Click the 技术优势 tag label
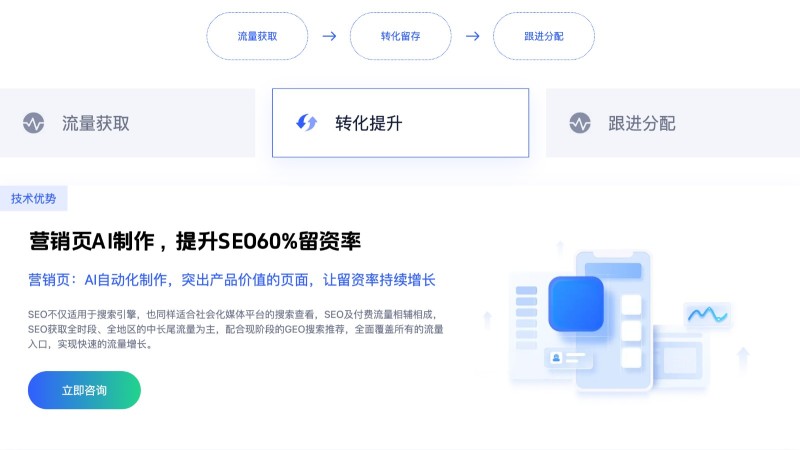Viewport: 800px width, 450px height. click(34, 198)
